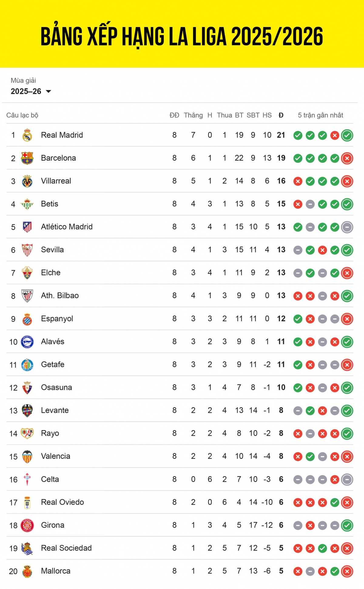Click the Mallorca club crest
This screenshot has height=589, width=364.
click(27, 571)
